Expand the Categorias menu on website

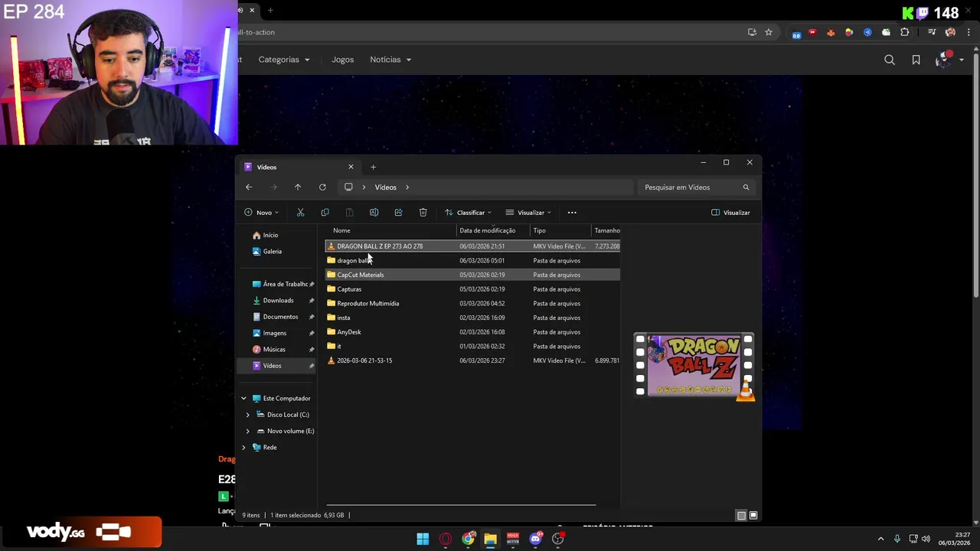click(x=284, y=60)
